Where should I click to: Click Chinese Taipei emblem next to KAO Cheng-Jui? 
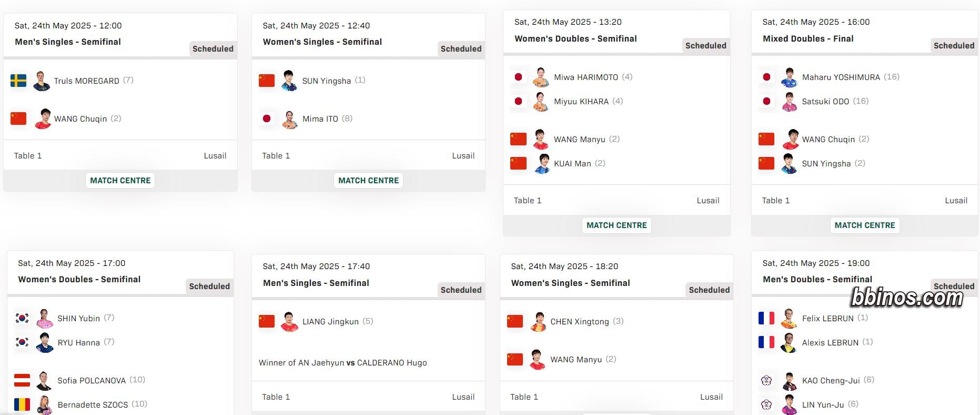click(766, 380)
